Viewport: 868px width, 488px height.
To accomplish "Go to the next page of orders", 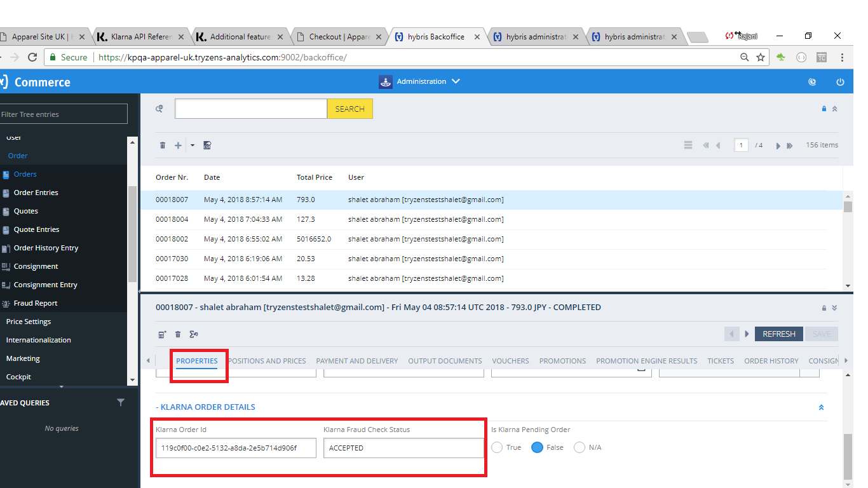I will tap(778, 146).
